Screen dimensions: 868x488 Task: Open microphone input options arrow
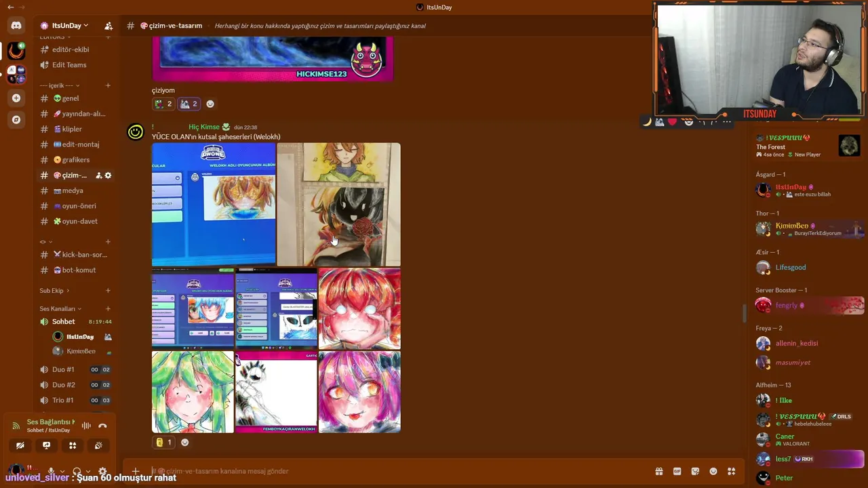click(x=62, y=471)
